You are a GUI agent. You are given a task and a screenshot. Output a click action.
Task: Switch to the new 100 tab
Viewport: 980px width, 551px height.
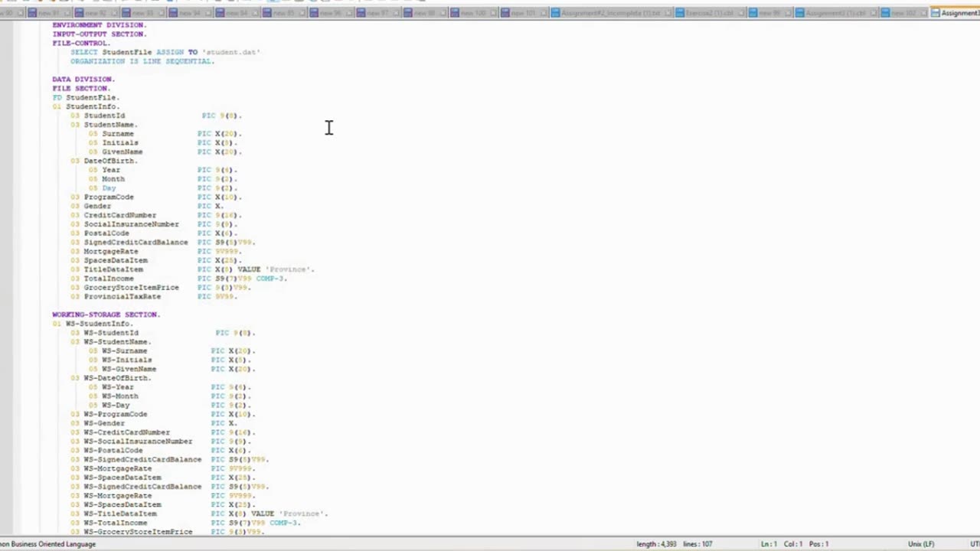[472, 13]
